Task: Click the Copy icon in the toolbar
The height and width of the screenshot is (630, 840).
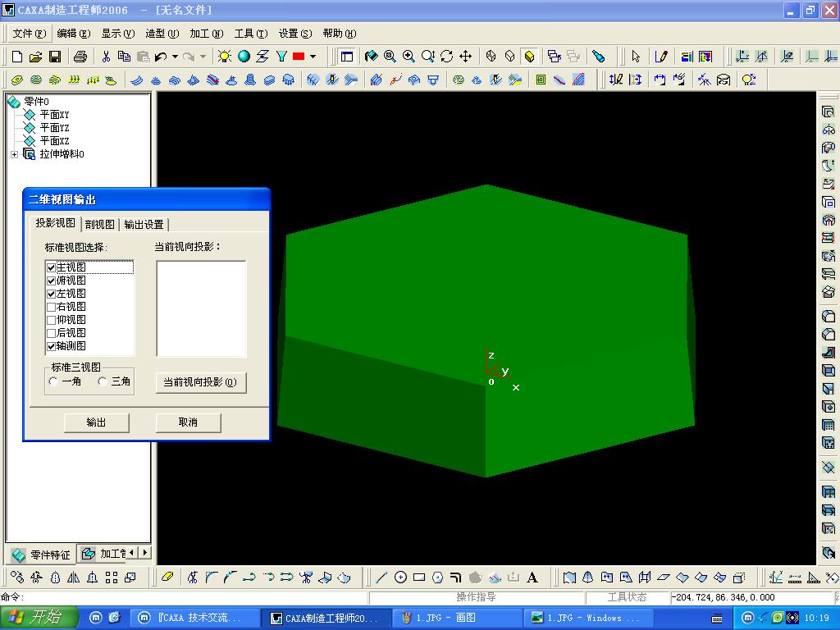Action: pyautogui.click(x=125, y=57)
